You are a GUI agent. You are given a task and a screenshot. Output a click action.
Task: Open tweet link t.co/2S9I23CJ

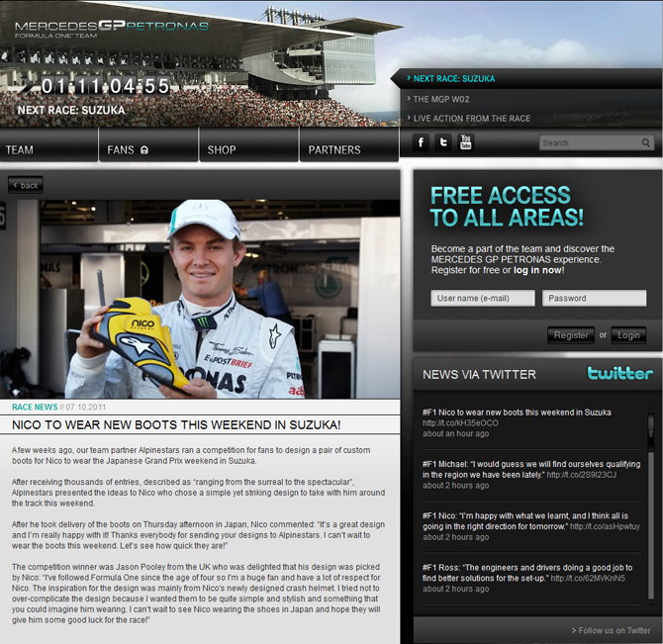pos(582,475)
